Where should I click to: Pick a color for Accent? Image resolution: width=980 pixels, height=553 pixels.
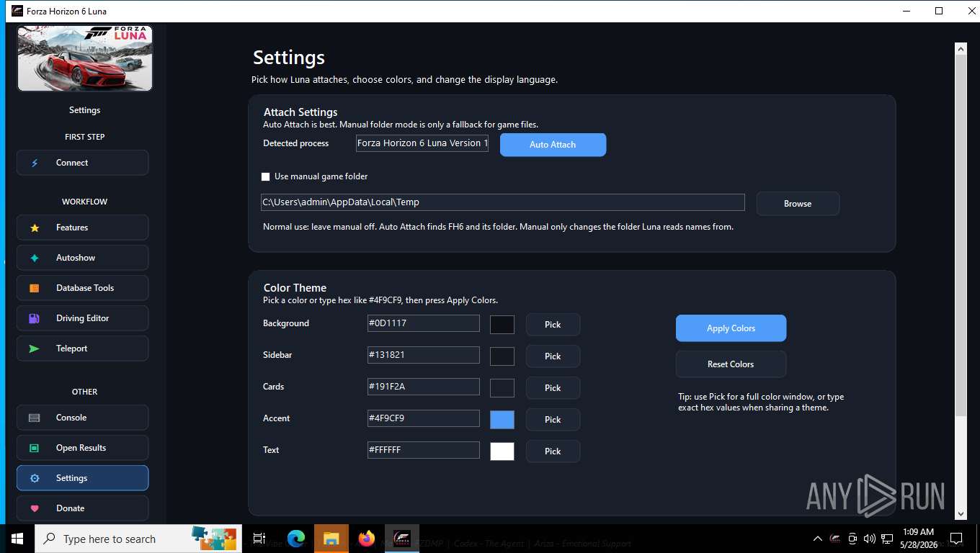(553, 420)
